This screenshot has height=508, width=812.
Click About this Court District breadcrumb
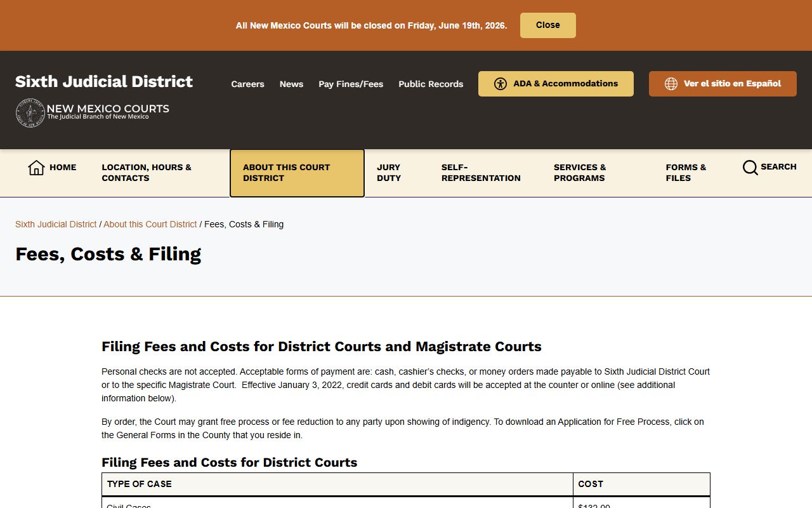[x=150, y=224]
